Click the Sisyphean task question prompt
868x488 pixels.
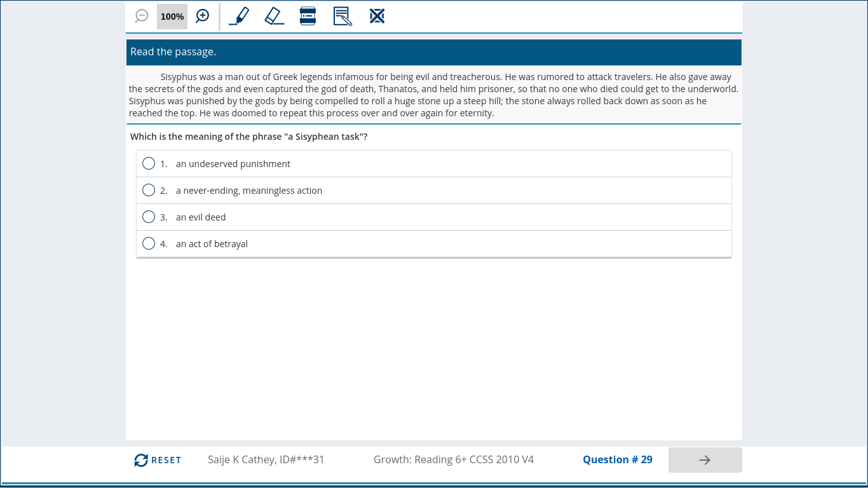coord(249,137)
